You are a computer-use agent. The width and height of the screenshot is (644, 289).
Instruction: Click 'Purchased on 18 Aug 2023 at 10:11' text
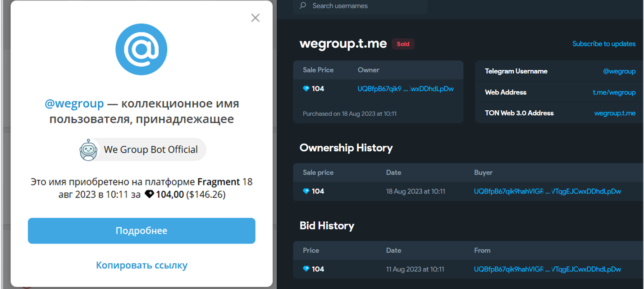pyautogui.click(x=350, y=113)
